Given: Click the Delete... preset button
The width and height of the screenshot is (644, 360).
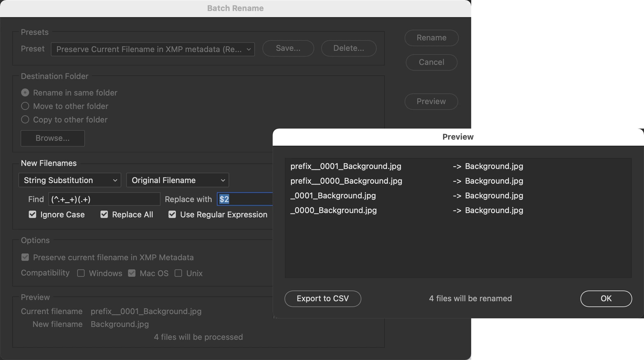Looking at the screenshot, I should click(x=349, y=48).
